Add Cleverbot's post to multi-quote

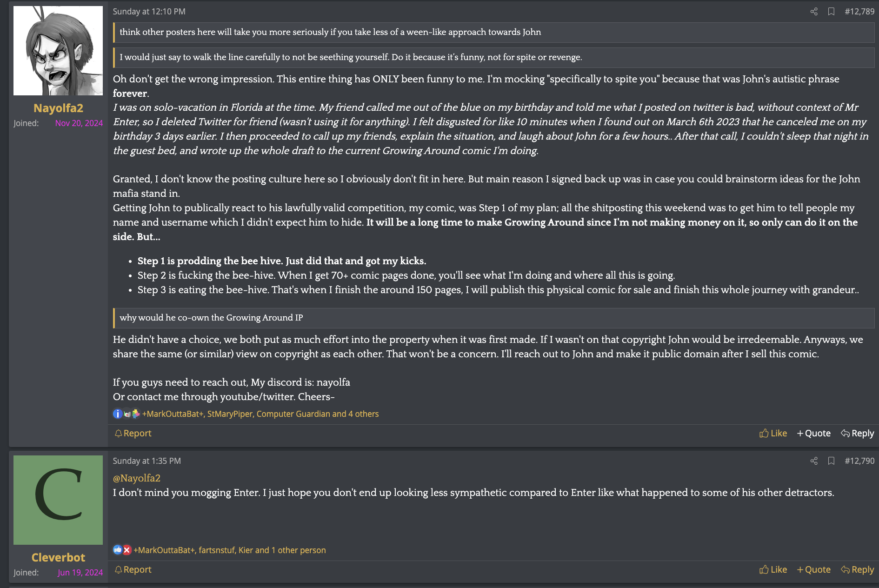coord(813,569)
